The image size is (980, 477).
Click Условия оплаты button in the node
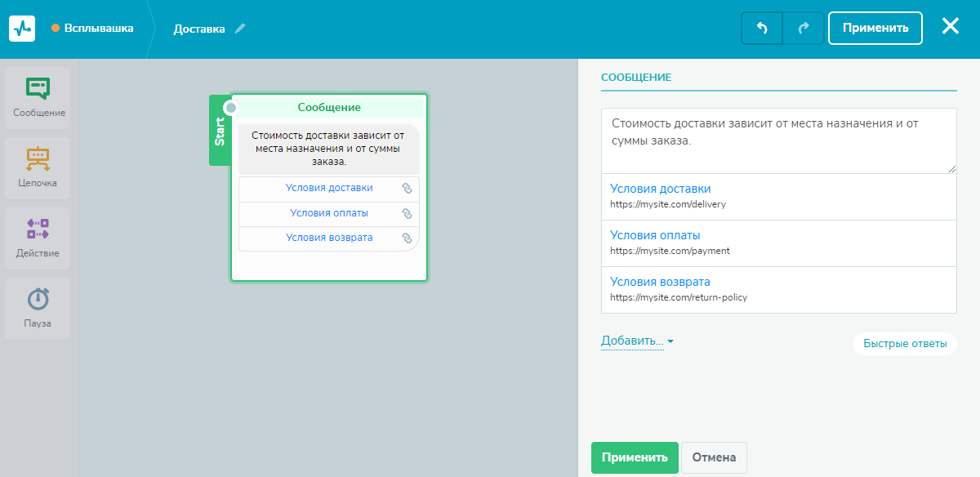pyautogui.click(x=328, y=213)
